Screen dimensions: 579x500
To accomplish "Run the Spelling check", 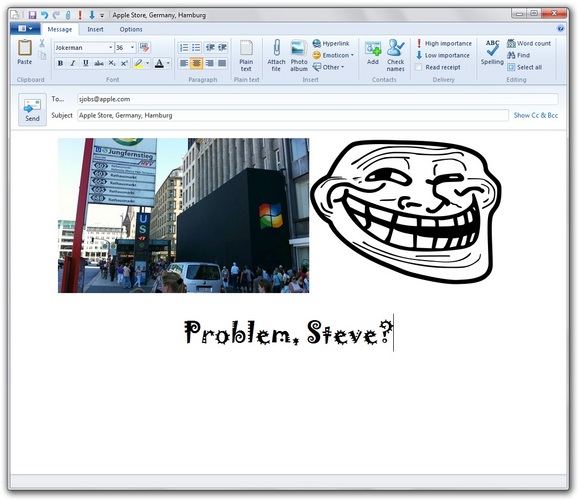I will pos(492,52).
